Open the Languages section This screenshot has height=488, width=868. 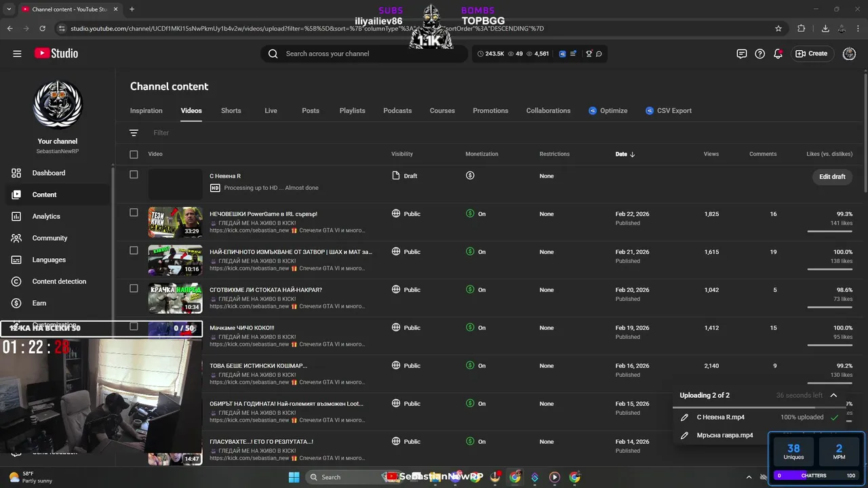tap(49, 260)
